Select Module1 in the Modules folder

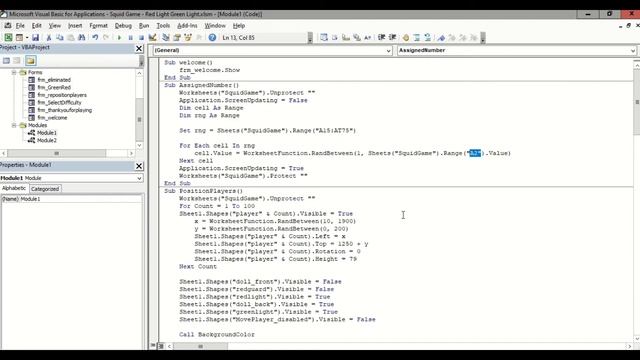[x=47, y=133]
